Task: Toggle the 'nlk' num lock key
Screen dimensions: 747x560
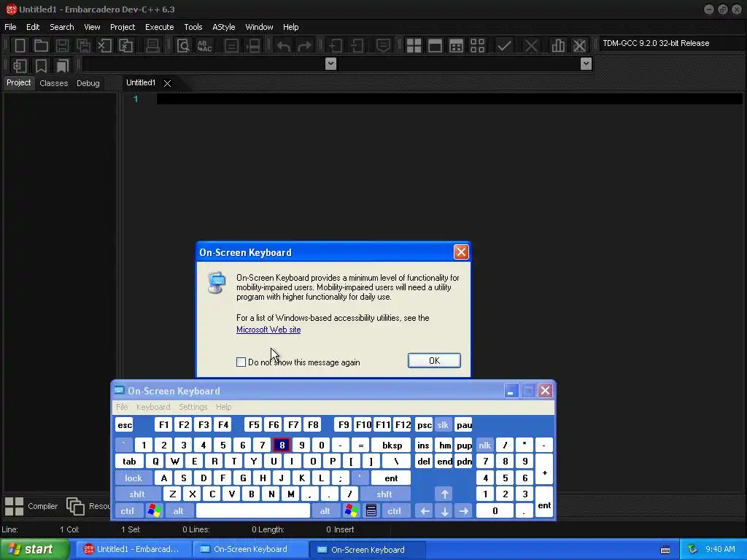Action: pyautogui.click(x=485, y=446)
